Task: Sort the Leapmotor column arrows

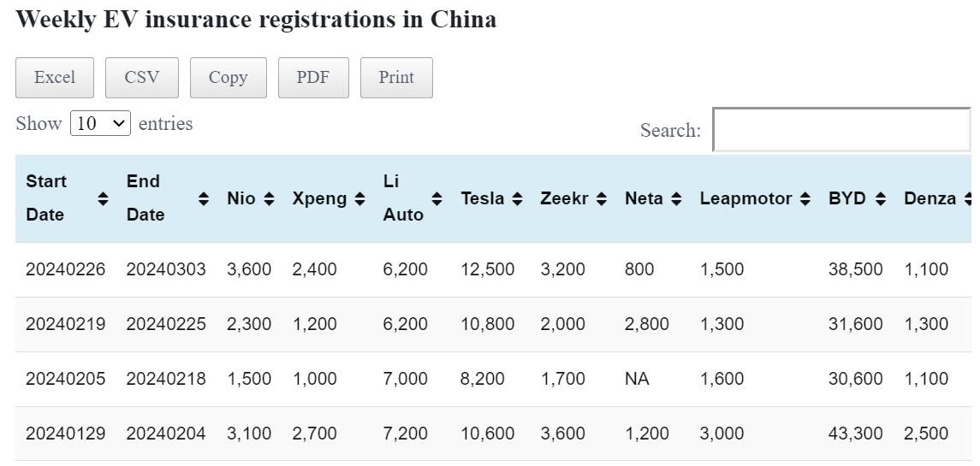Action: click(x=805, y=198)
